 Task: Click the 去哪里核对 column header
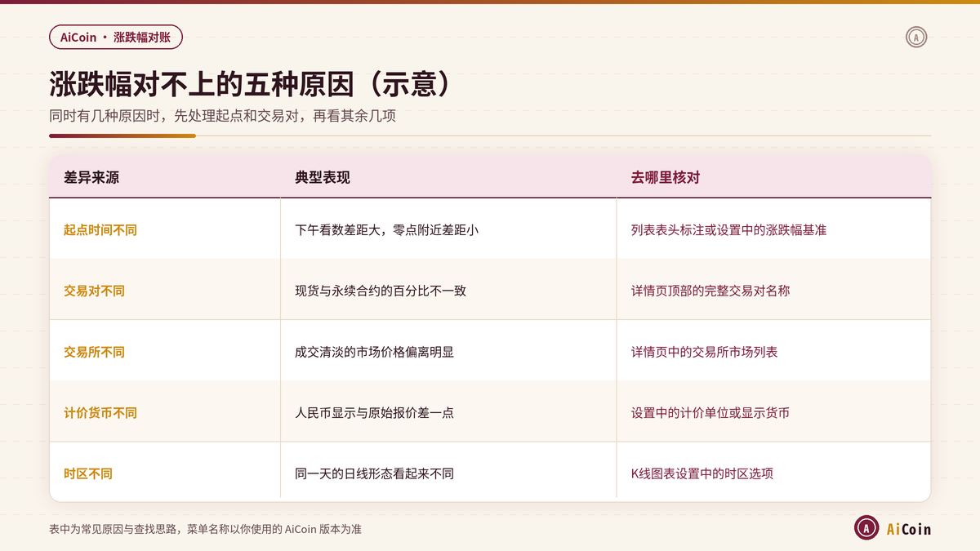[x=666, y=177]
